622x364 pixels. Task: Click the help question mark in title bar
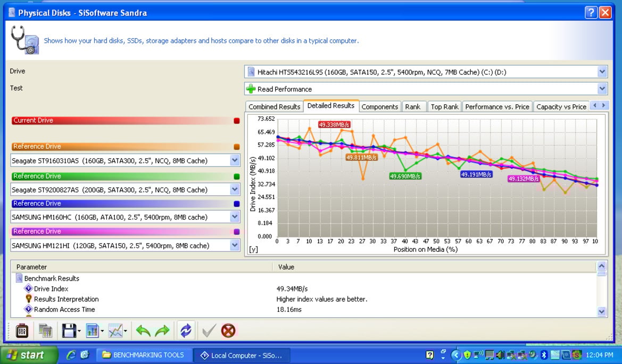pyautogui.click(x=591, y=13)
